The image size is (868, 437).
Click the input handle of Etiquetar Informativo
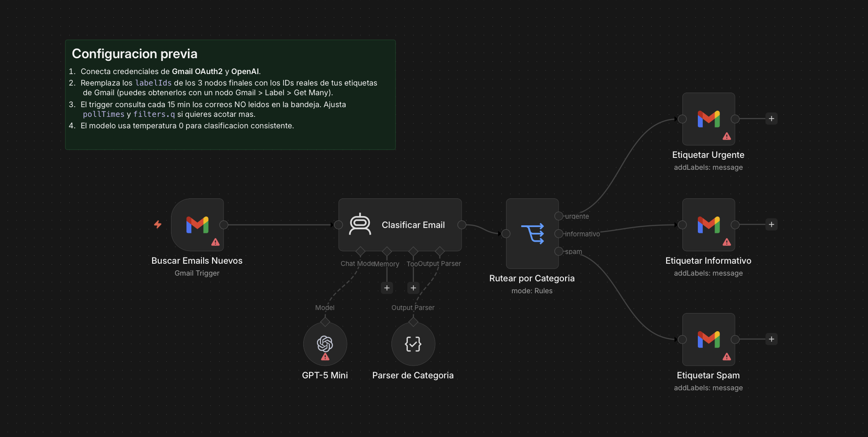click(x=682, y=225)
